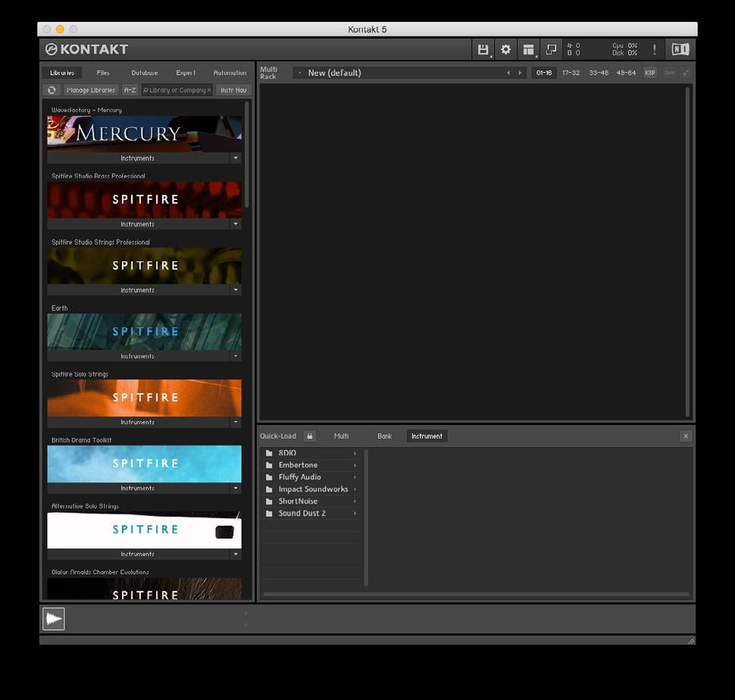Expand Alternative Solo Strings options dropdown

point(236,555)
